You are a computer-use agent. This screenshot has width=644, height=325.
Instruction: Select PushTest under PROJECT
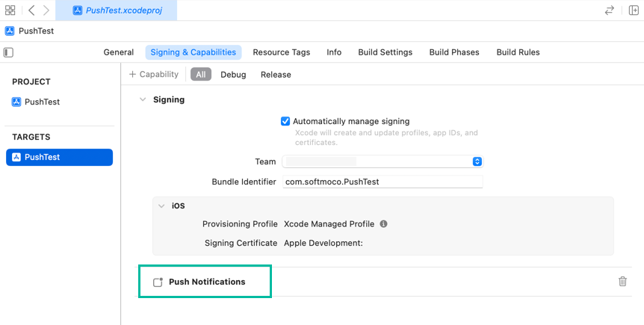pyautogui.click(x=42, y=102)
